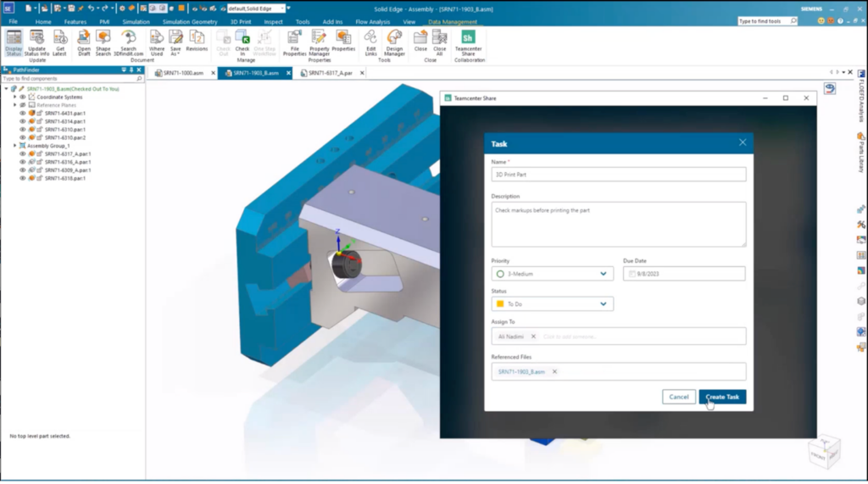Select the Shape Search tool
The image size is (868, 484).
(103, 41)
